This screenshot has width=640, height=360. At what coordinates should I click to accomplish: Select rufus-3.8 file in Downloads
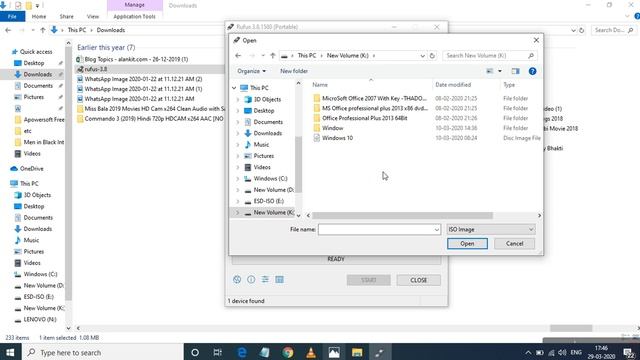96,69
